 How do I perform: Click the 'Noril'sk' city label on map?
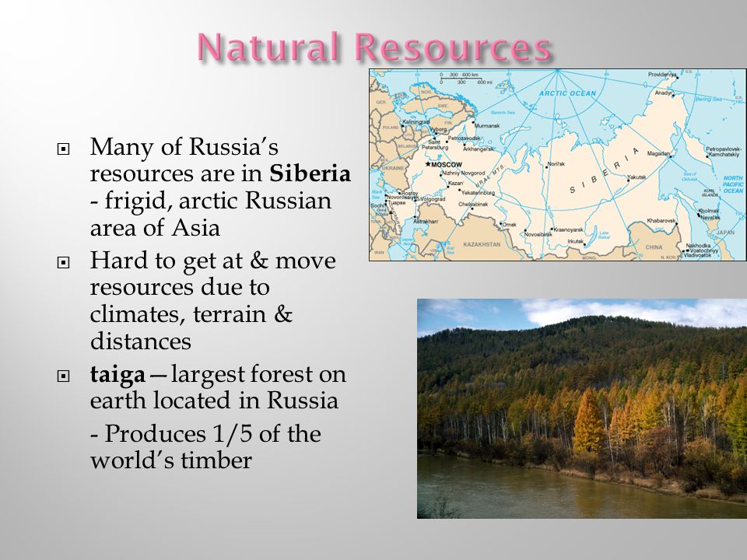click(x=556, y=164)
